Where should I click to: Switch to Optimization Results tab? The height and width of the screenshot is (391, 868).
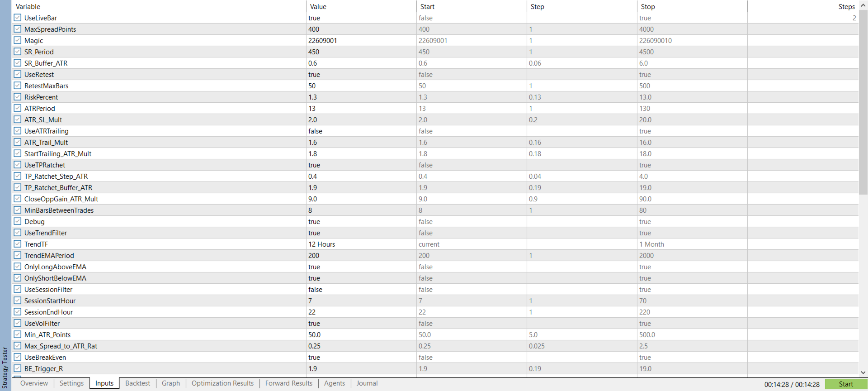coord(222,383)
